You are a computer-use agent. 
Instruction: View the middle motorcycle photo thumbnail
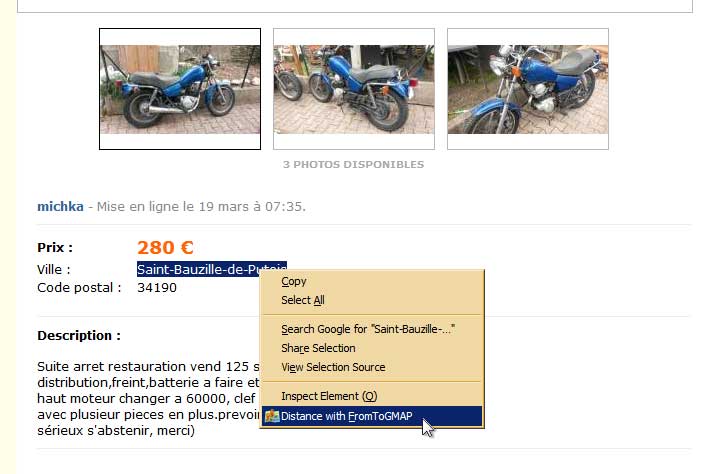[x=354, y=89]
